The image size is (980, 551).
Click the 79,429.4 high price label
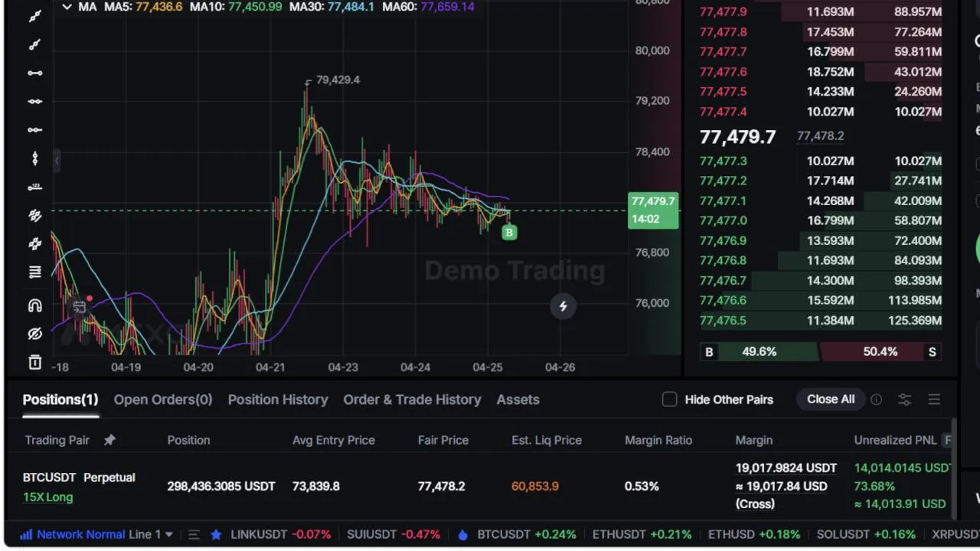tap(338, 80)
